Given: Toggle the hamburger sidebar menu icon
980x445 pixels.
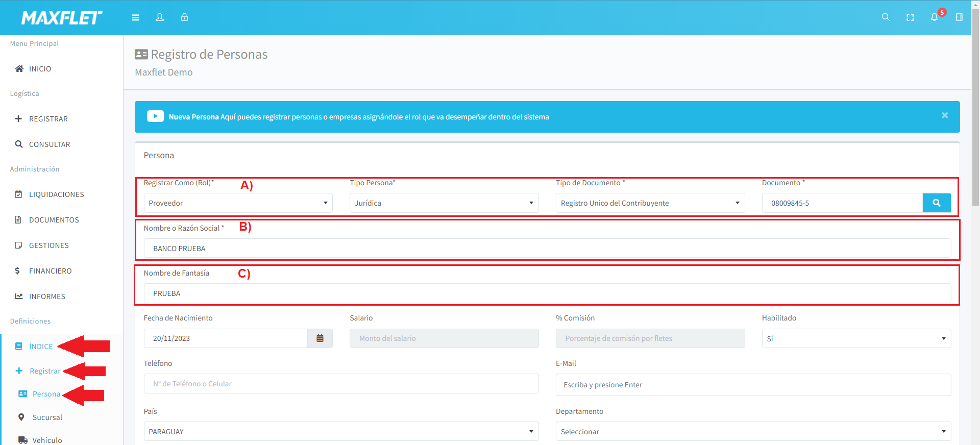Looking at the screenshot, I should click(135, 17).
